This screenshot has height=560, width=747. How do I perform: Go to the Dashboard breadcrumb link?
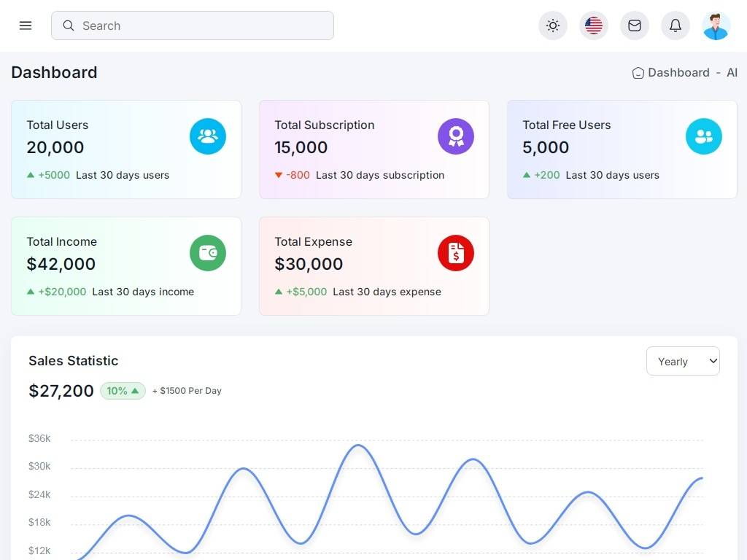tap(678, 72)
